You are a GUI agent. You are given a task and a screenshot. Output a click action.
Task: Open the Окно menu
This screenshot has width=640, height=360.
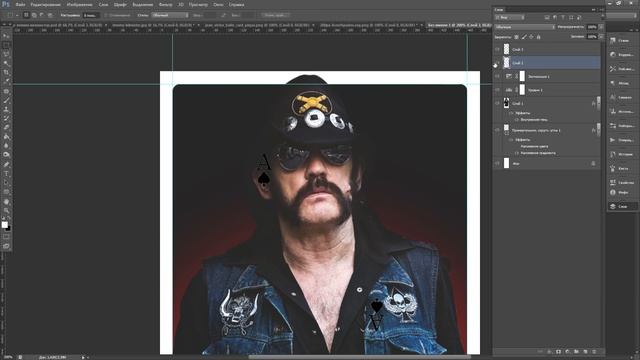218,4
